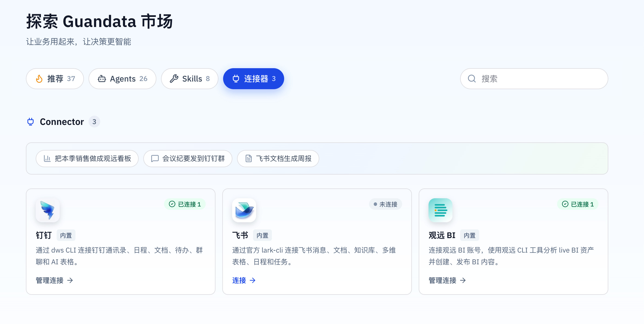Image resolution: width=644 pixels, height=324 pixels.
Task: Select the 连接器 tab
Action: 253,79
